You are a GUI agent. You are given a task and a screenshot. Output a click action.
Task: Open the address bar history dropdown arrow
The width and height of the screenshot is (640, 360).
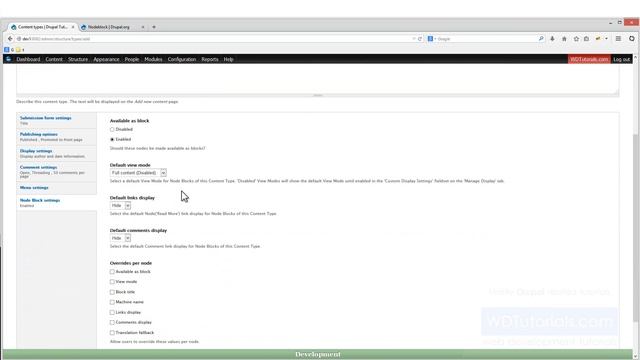pyautogui.click(x=413, y=39)
